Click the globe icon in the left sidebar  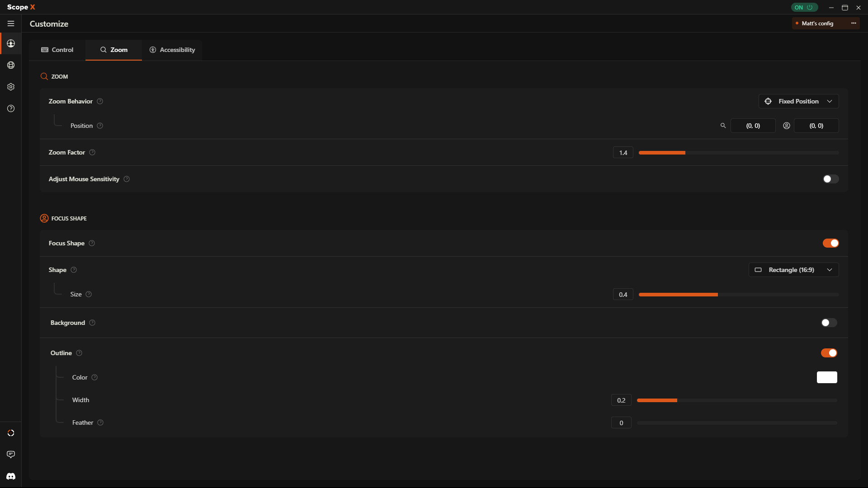click(11, 65)
